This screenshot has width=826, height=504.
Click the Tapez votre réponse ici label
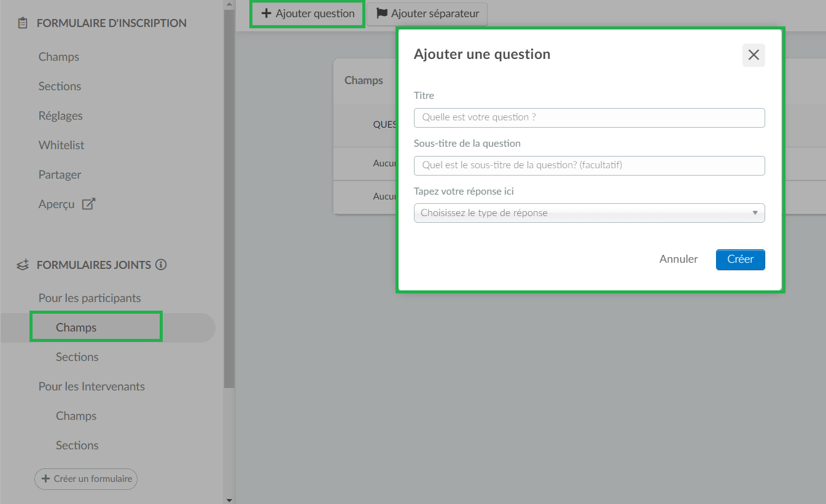tap(464, 192)
